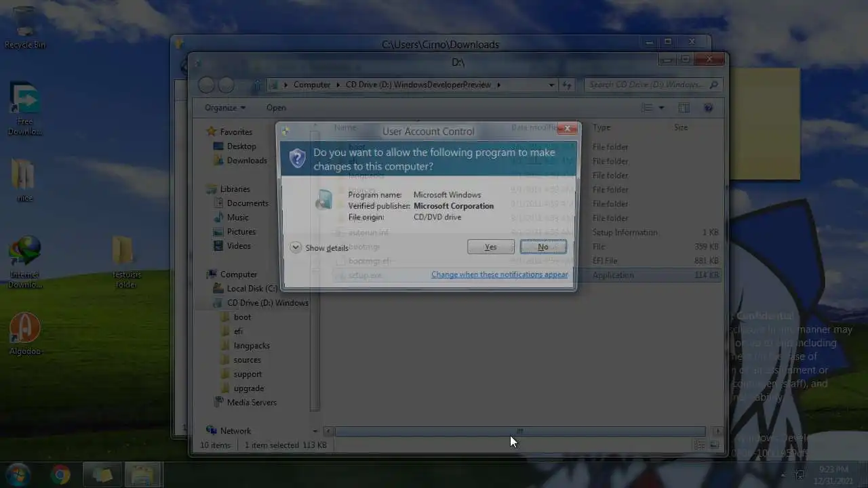Click the Change your view icon
868x488 pixels.
click(647, 108)
